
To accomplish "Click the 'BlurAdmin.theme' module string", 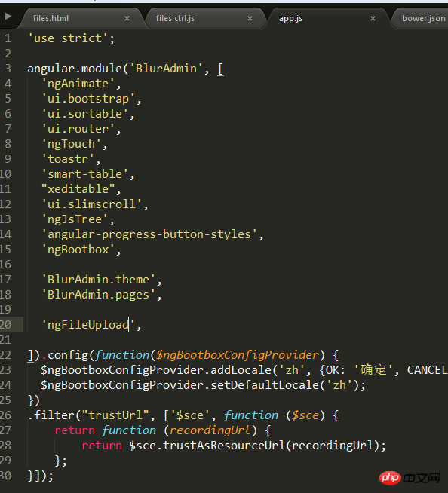I will point(99,280).
